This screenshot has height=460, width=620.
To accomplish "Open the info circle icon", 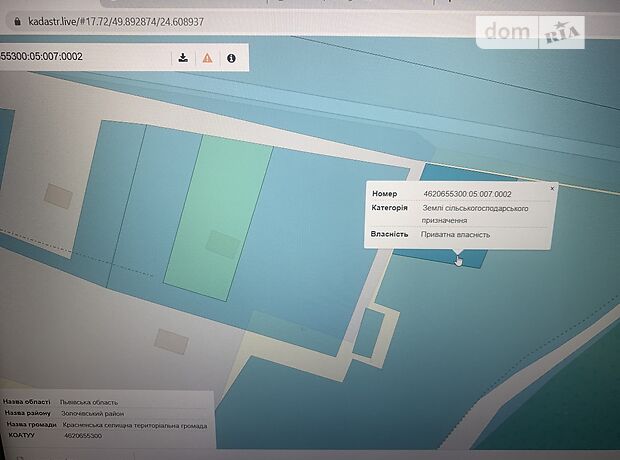I will tap(231, 58).
